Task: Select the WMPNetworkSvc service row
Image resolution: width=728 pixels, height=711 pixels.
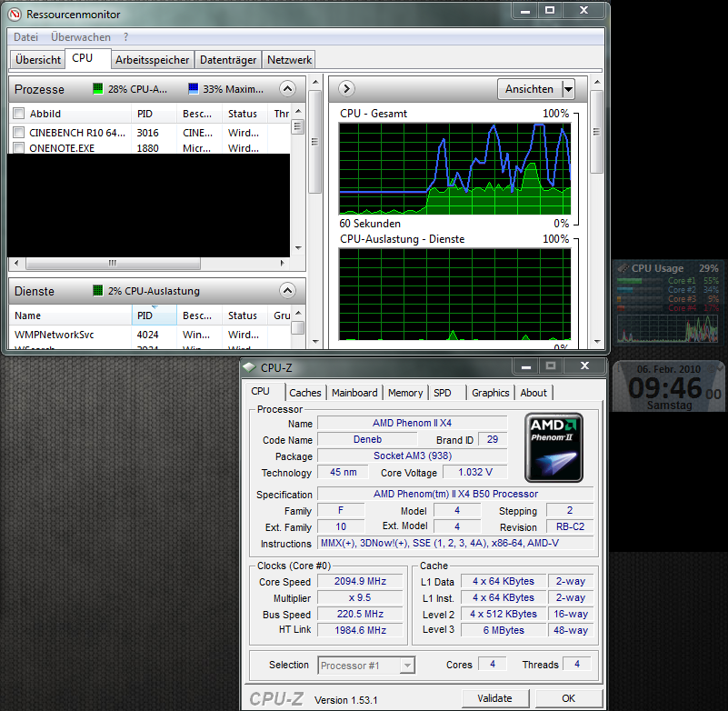Action: point(149,335)
